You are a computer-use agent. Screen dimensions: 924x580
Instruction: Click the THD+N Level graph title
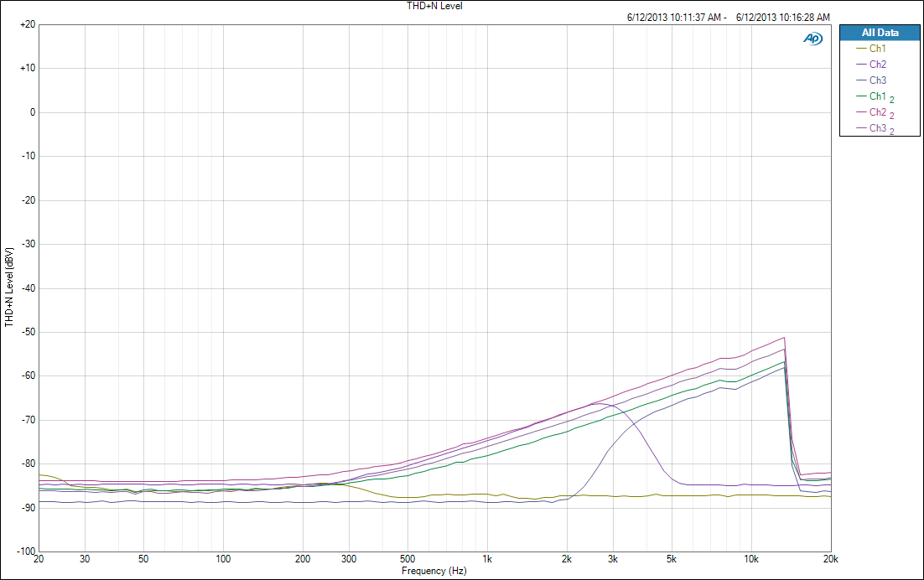(434, 6)
